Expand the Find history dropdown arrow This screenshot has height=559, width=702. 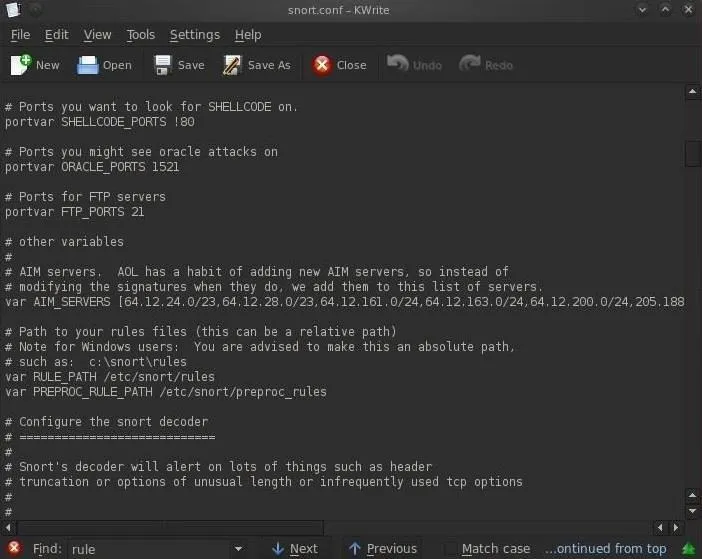coord(239,549)
